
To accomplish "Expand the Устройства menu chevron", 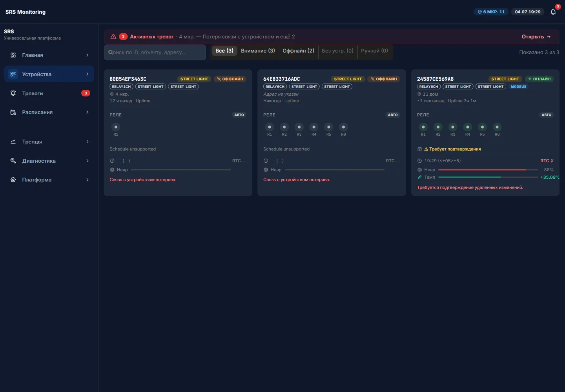I will (87, 74).
